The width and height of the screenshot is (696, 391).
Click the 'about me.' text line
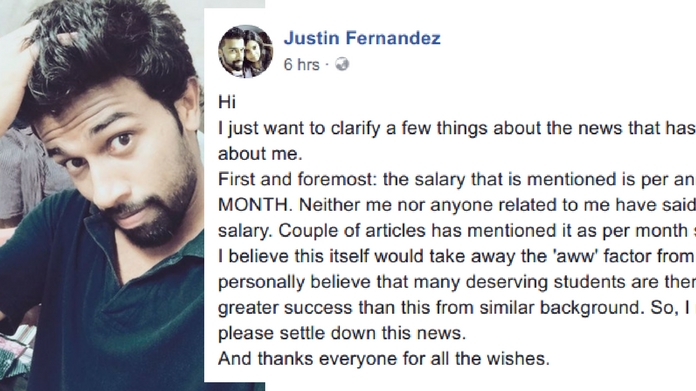tap(260, 154)
